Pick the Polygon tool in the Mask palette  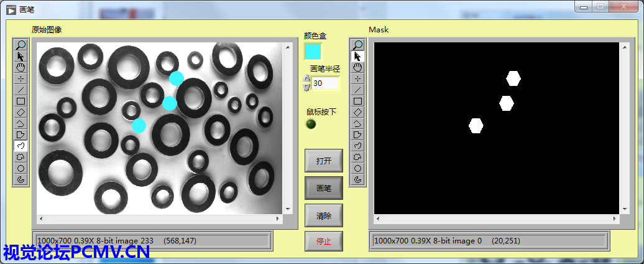pos(357,134)
